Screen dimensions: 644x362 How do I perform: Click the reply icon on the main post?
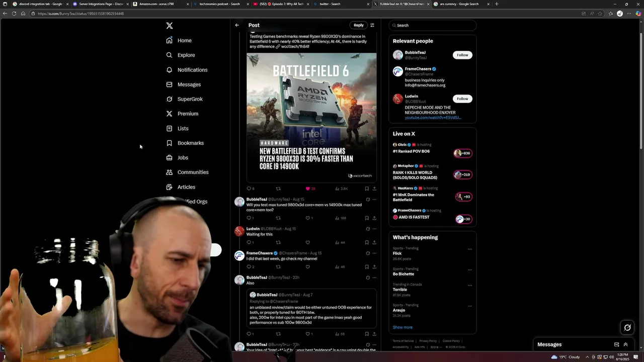point(249,189)
